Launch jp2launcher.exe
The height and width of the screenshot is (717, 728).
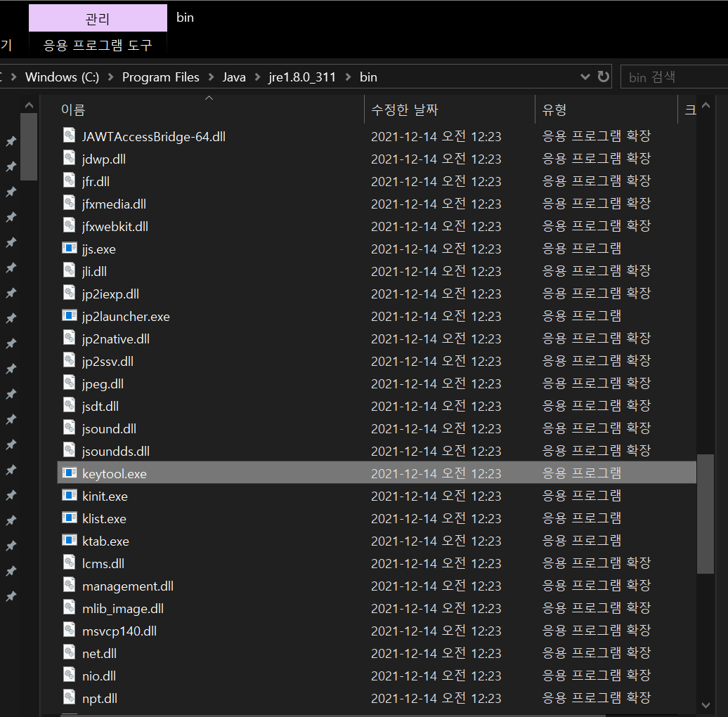point(126,316)
